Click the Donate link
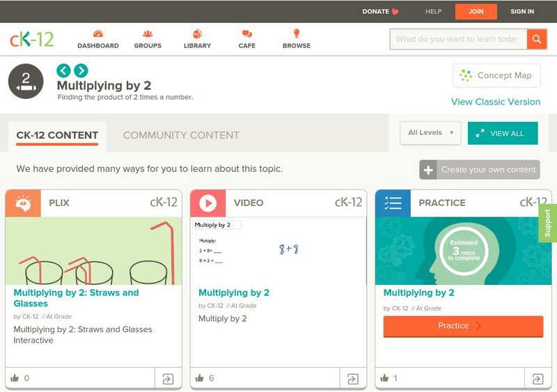Image resolution: width=557 pixels, height=392 pixels. 375,12
